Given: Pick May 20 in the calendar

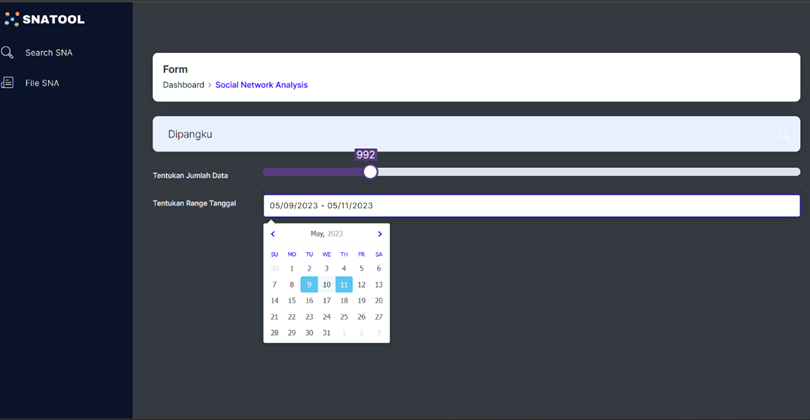Looking at the screenshot, I should point(378,301).
